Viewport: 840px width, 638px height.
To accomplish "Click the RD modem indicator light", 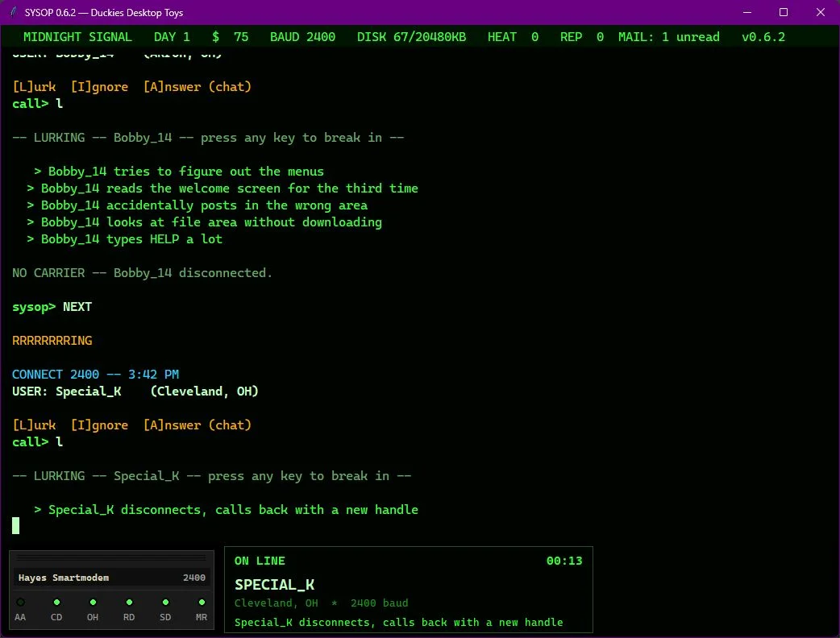I will coord(129,602).
